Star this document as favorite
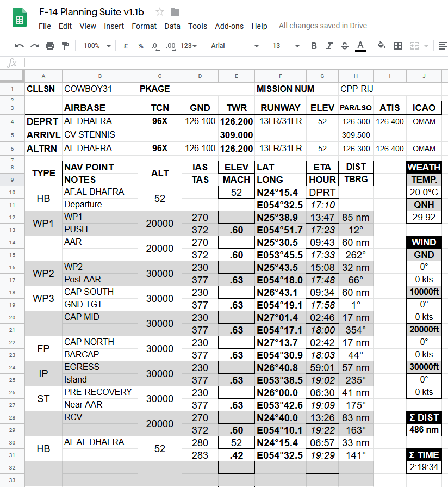Image resolution: width=448 pixels, height=487 pixels. coord(160,12)
